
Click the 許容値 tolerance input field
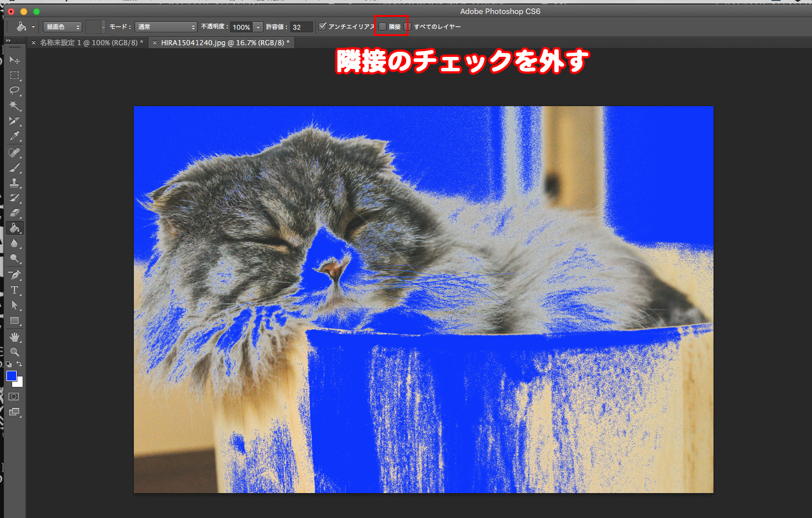(x=301, y=27)
